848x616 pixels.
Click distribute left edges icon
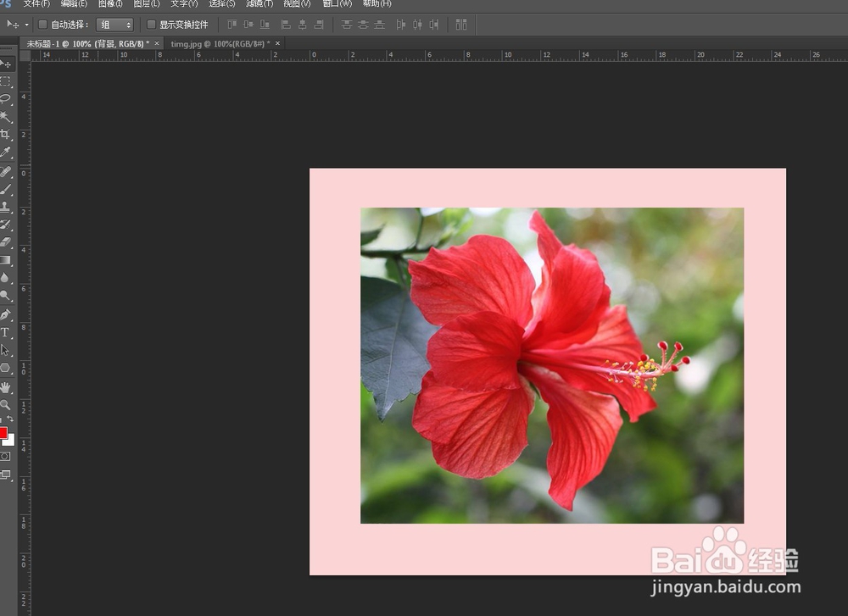401,25
